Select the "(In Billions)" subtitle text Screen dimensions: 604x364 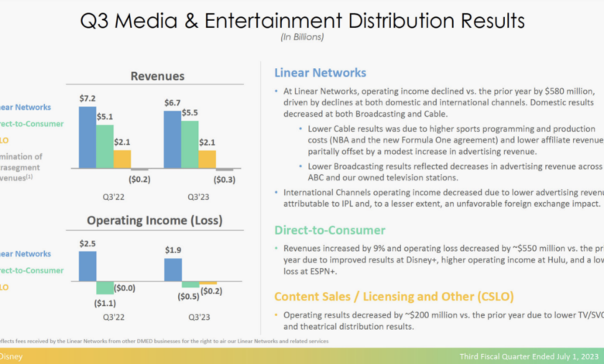(x=302, y=37)
